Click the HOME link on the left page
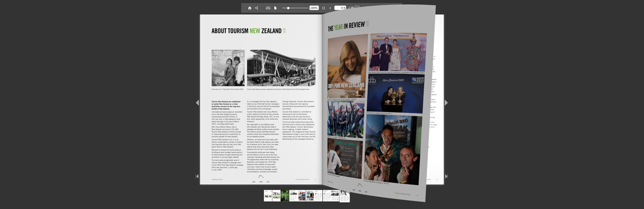This screenshot has height=209, width=644. point(261,182)
